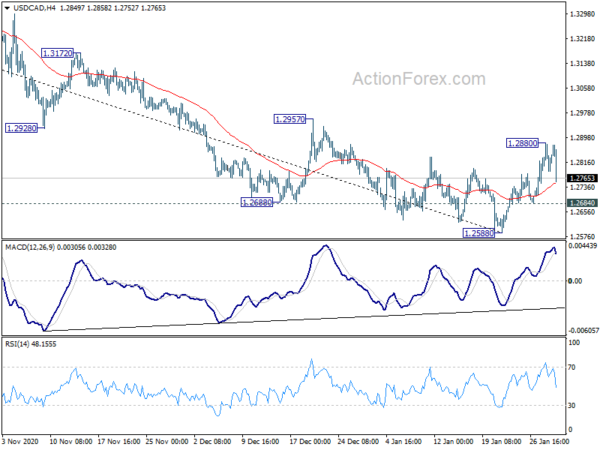Select the MACD(12,26,9) indicator label
This screenshot has width=600, height=450.
click(x=30, y=248)
